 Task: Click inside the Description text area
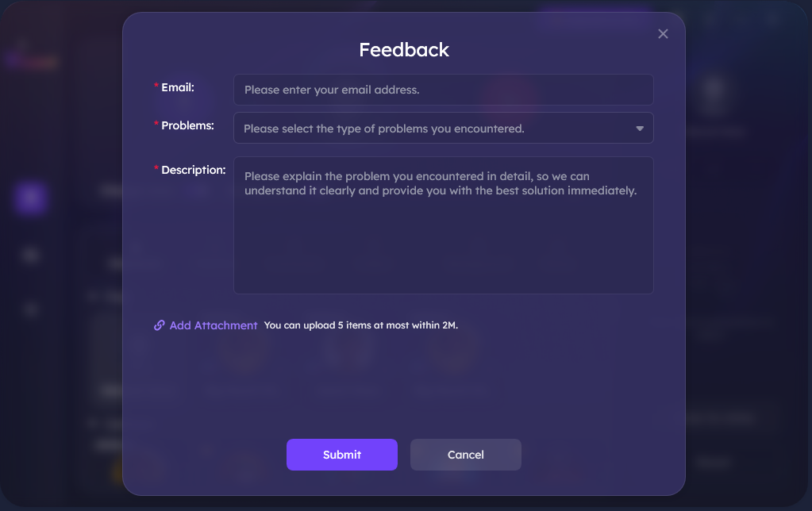coord(443,225)
